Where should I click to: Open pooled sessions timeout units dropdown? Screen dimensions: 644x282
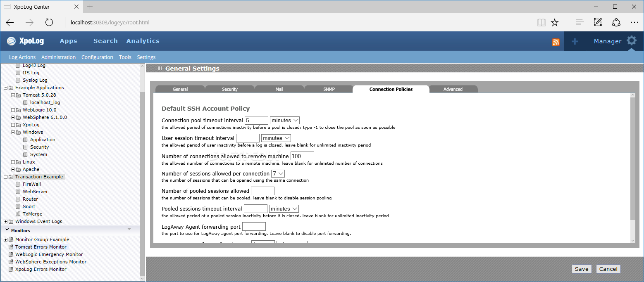point(284,209)
